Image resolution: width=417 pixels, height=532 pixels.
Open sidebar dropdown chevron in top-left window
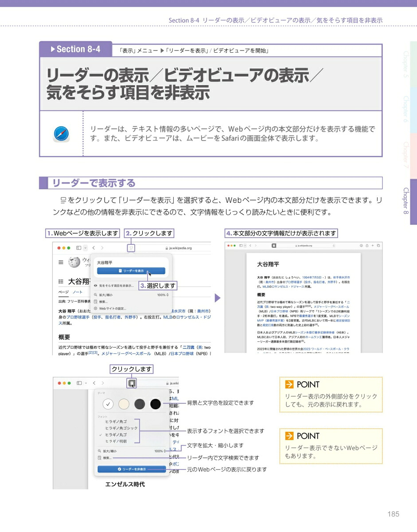(86, 248)
